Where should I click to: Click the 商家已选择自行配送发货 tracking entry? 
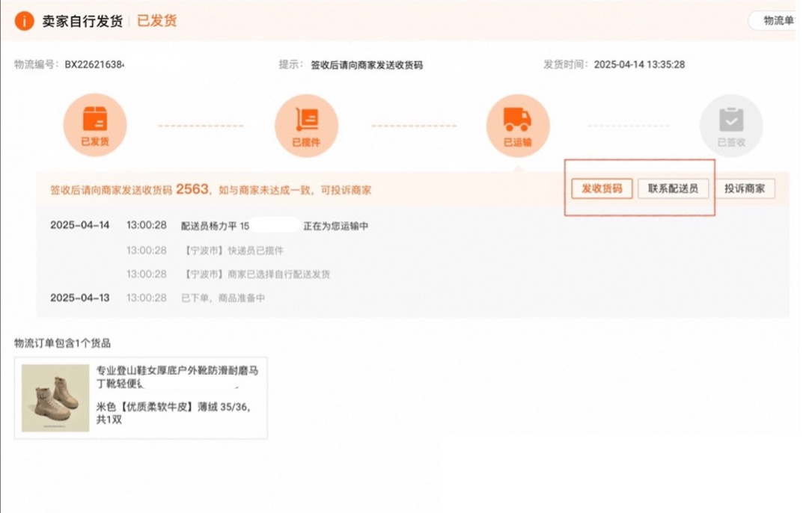click(256, 274)
